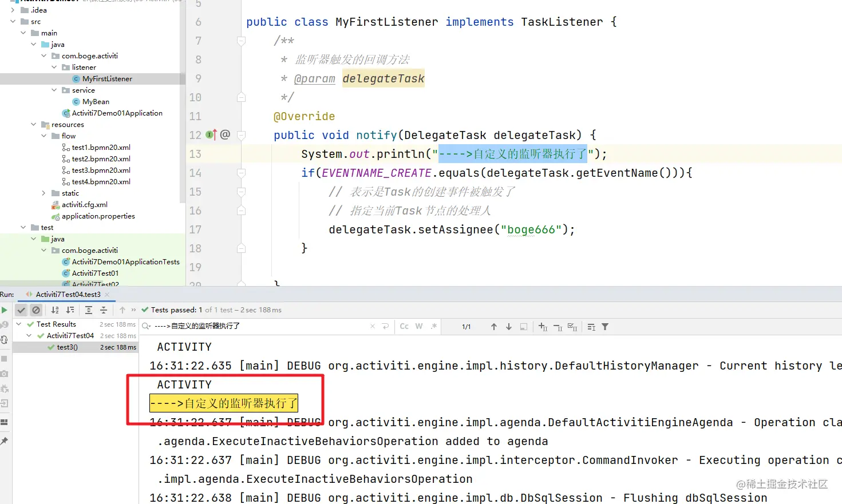Collapse the service package

(x=54, y=90)
